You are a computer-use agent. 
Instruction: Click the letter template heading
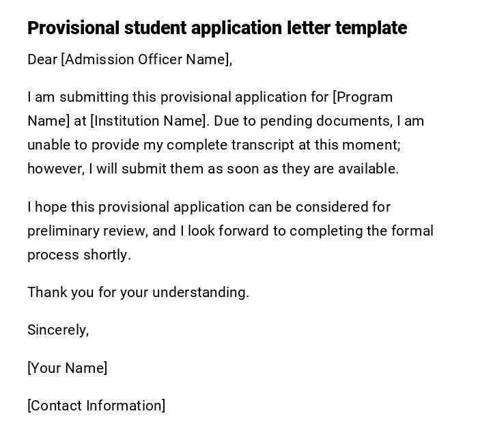pos(216,28)
